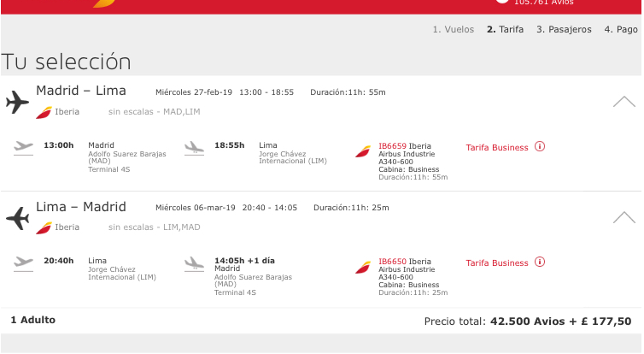Click the Iberia logo beside flight IB6659
This screenshot has height=354, width=644.
point(364,150)
